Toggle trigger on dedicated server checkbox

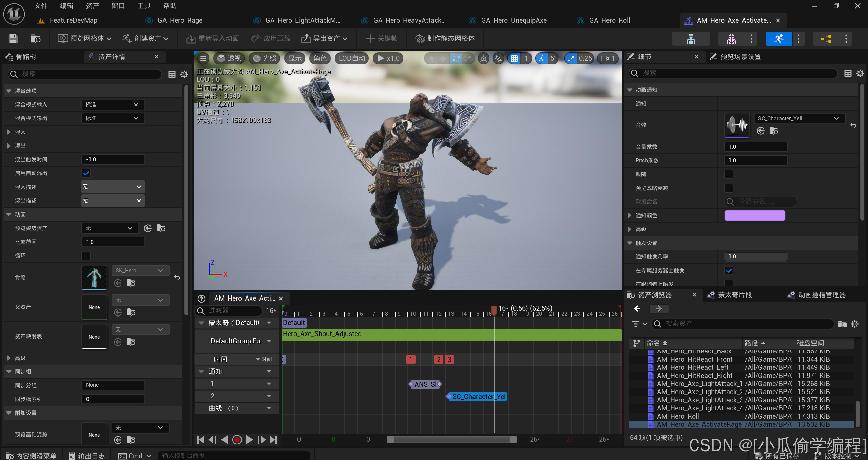729,271
